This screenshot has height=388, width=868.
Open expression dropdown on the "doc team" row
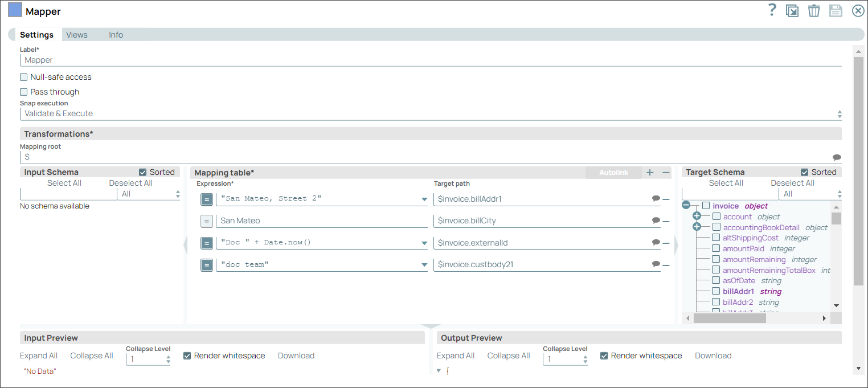(x=424, y=264)
